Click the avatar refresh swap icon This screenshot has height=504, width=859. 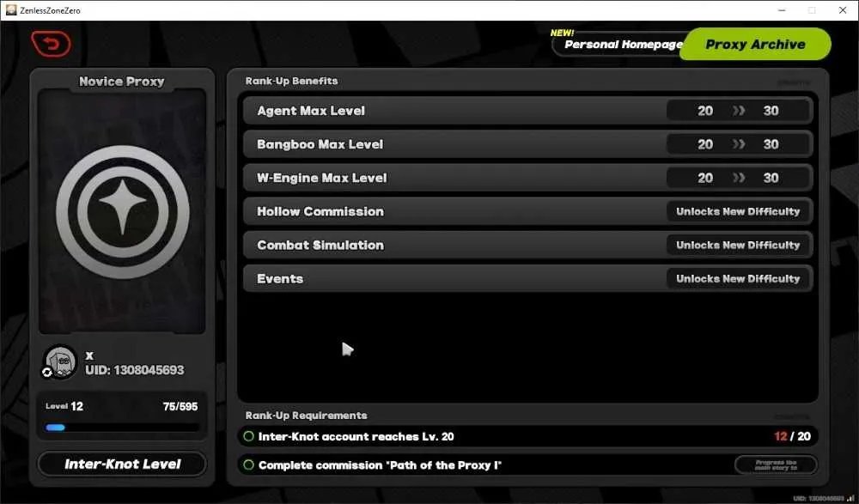tap(47, 373)
